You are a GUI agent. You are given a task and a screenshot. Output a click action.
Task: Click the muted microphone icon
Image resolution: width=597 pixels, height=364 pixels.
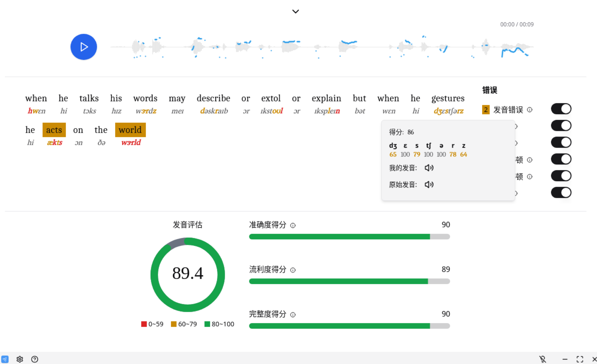point(542,359)
